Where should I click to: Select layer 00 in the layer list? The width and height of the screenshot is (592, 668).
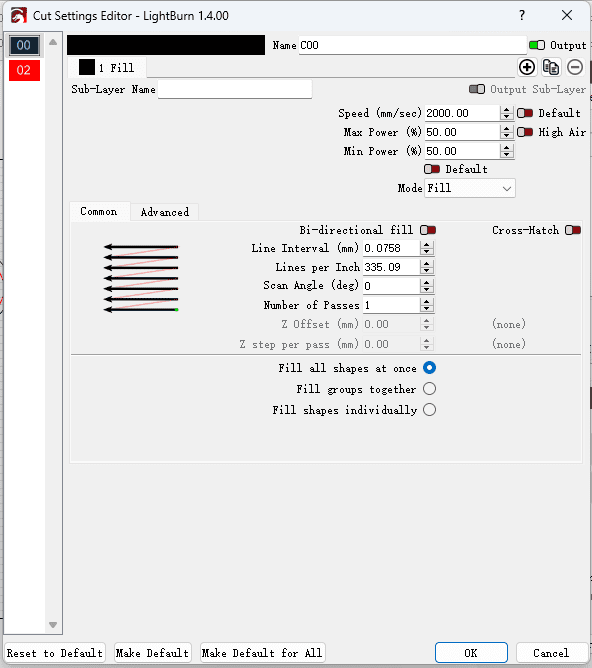(x=24, y=45)
